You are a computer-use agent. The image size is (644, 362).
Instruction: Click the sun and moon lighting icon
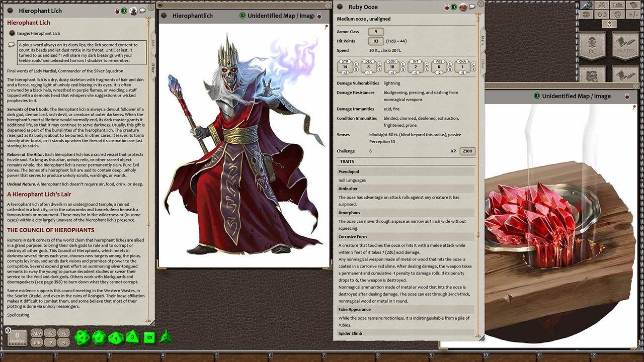pos(601,15)
